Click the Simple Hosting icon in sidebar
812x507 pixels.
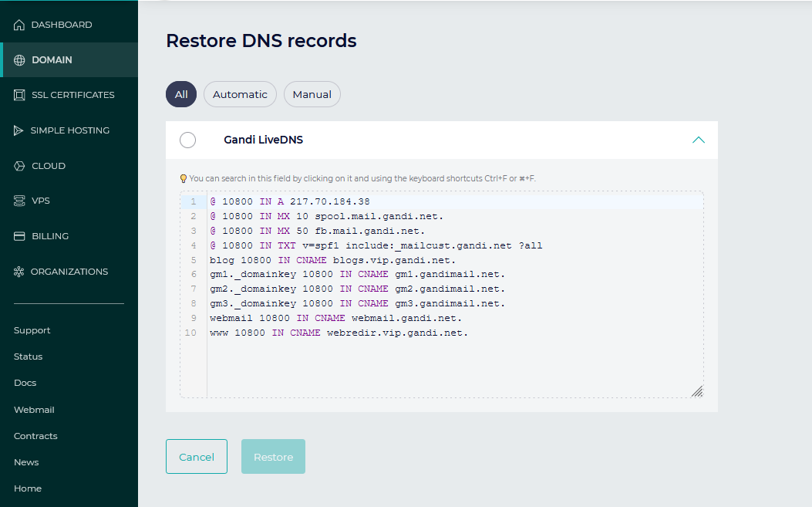click(19, 130)
